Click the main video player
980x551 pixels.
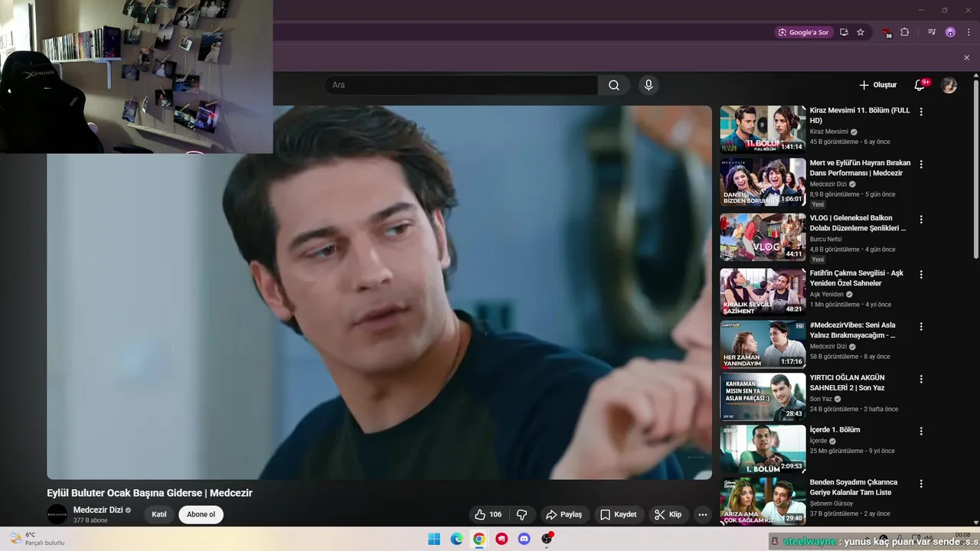(x=379, y=292)
